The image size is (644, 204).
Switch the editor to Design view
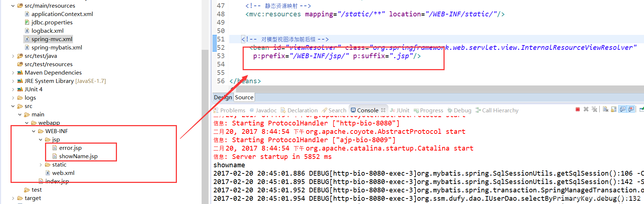point(223,97)
